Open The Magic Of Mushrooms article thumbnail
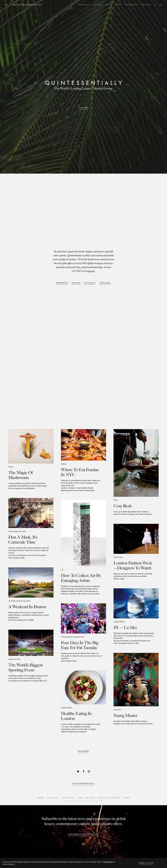This screenshot has height=868, width=167. tap(31, 446)
